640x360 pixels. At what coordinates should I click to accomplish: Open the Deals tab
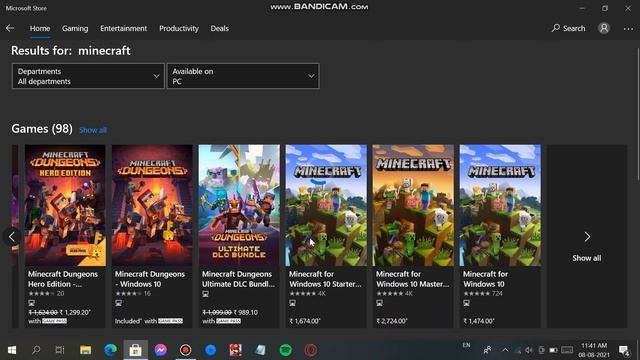coord(220,28)
